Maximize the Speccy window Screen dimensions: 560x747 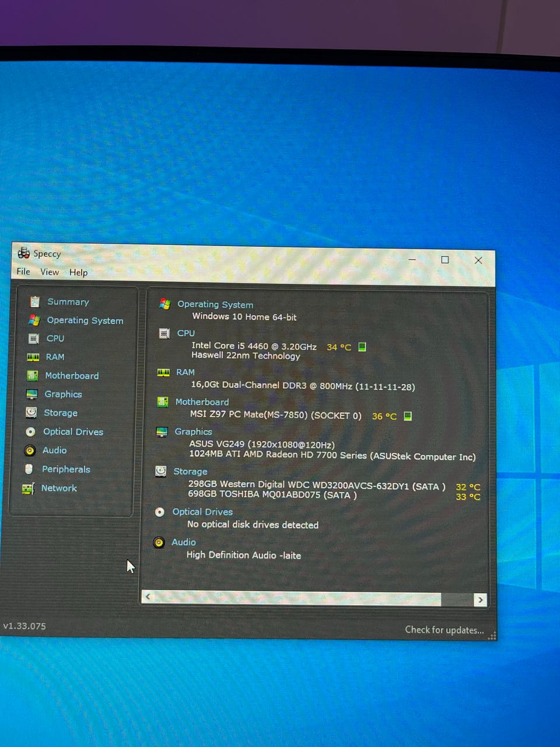click(445, 260)
